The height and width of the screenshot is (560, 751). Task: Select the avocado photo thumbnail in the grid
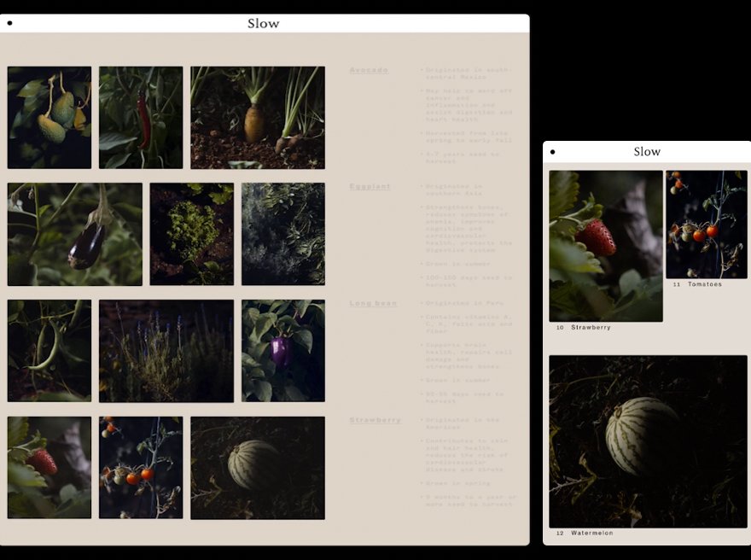[49, 117]
